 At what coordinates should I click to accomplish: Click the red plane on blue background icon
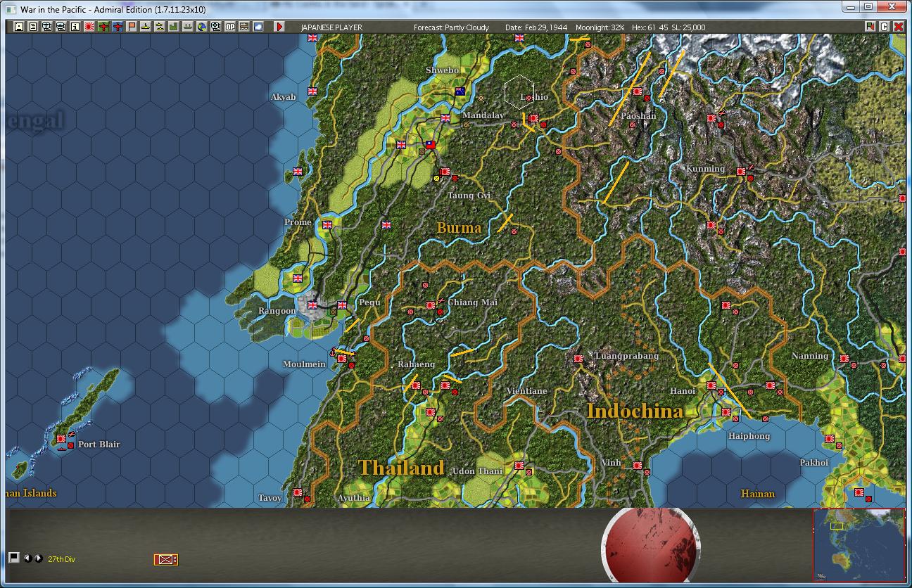coord(118,27)
